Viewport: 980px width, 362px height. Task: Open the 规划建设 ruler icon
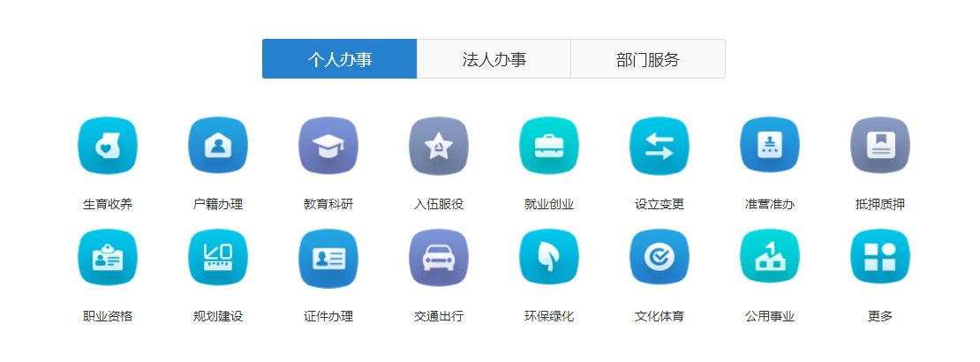click(x=217, y=257)
